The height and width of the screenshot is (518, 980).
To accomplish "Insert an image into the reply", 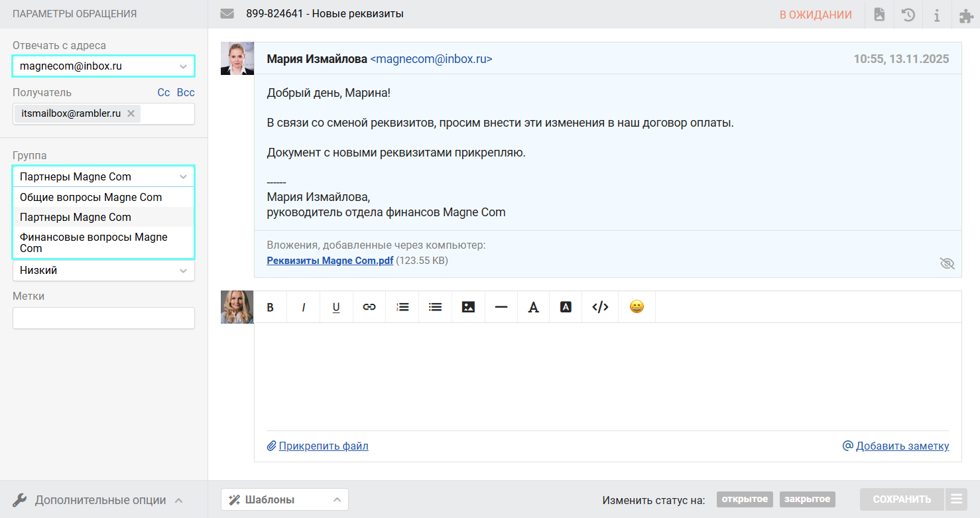I will point(468,307).
